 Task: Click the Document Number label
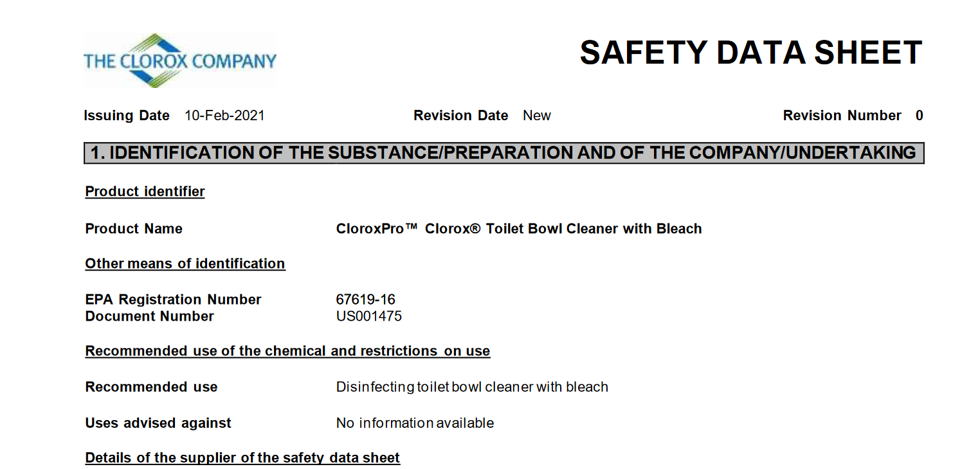point(149,316)
